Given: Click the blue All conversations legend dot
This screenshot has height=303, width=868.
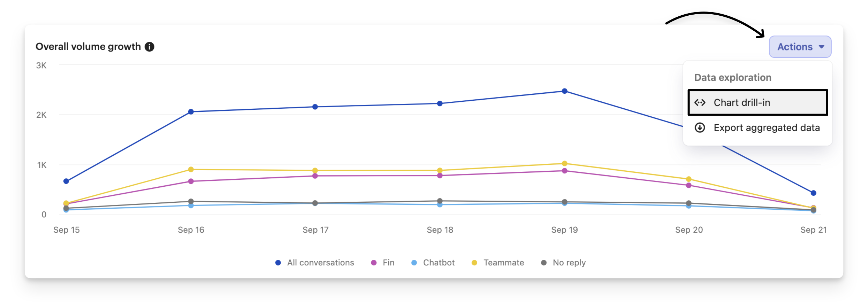Looking at the screenshot, I should pos(278,263).
